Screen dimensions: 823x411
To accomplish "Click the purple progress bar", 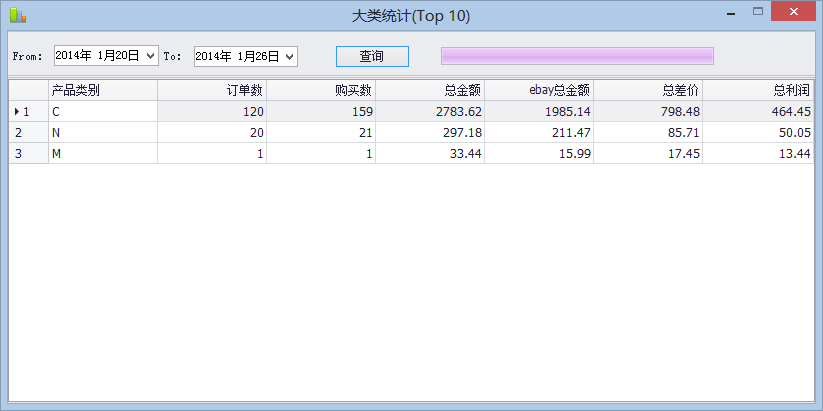I will point(577,57).
